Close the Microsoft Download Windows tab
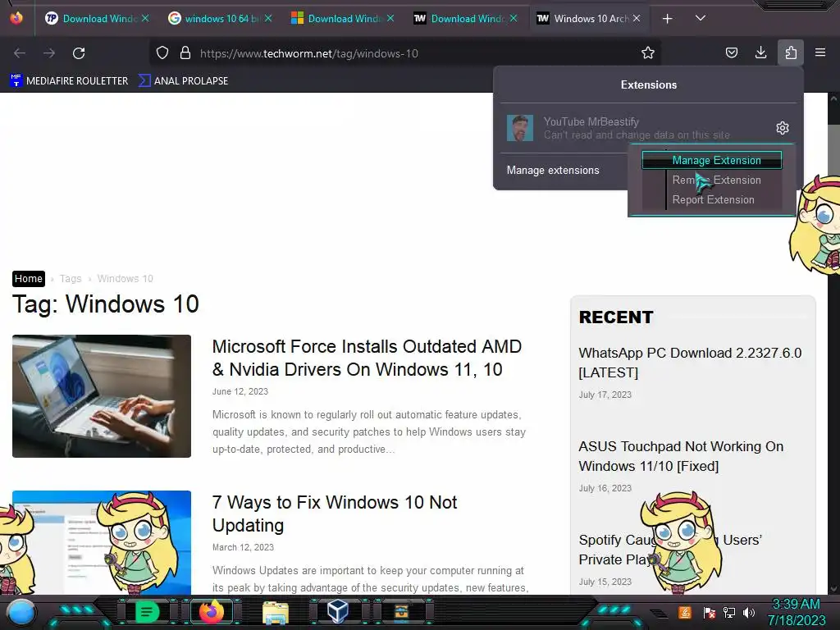The width and height of the screenshot is (840, 630). point(390,18)
